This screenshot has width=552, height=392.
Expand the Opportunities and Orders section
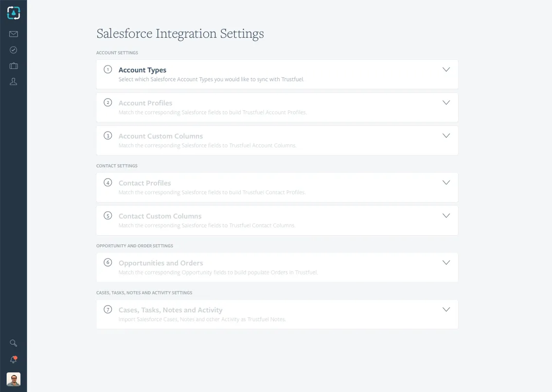tap(446, 262)
